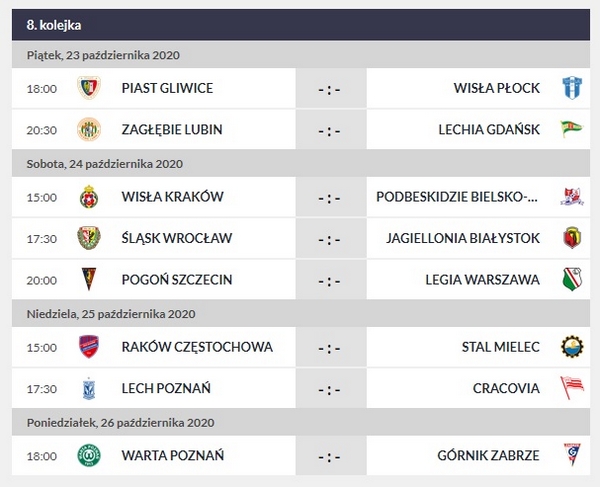This screenshot has height=487, width=600.
Task: Click the Warta Poznań match score placeholder
Action: click(330, 456)
